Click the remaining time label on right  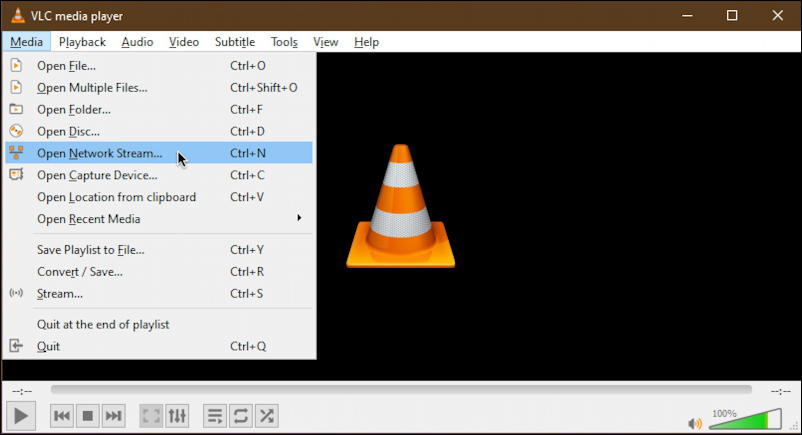pyautogui.click(x=781, y=391)
